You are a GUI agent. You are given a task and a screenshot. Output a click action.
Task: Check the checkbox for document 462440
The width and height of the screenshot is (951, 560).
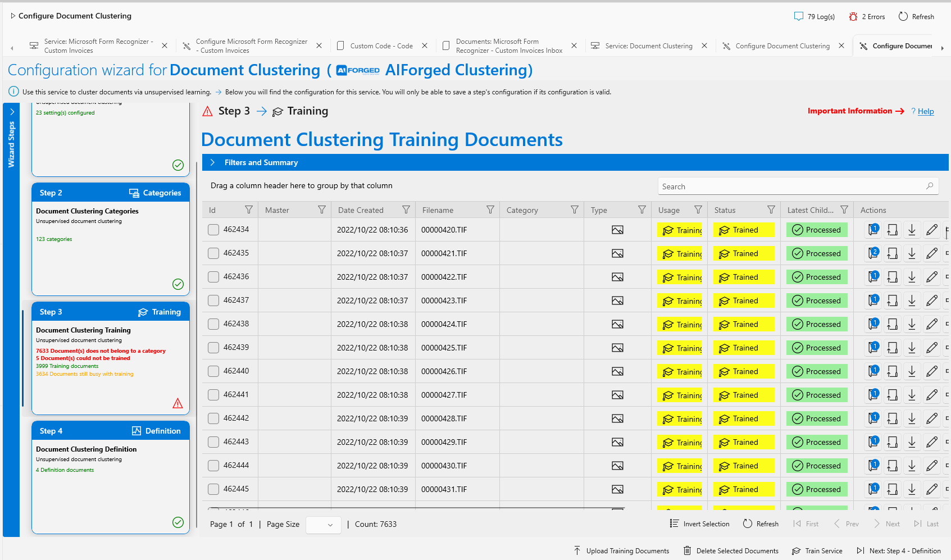(x=213, y=371)
